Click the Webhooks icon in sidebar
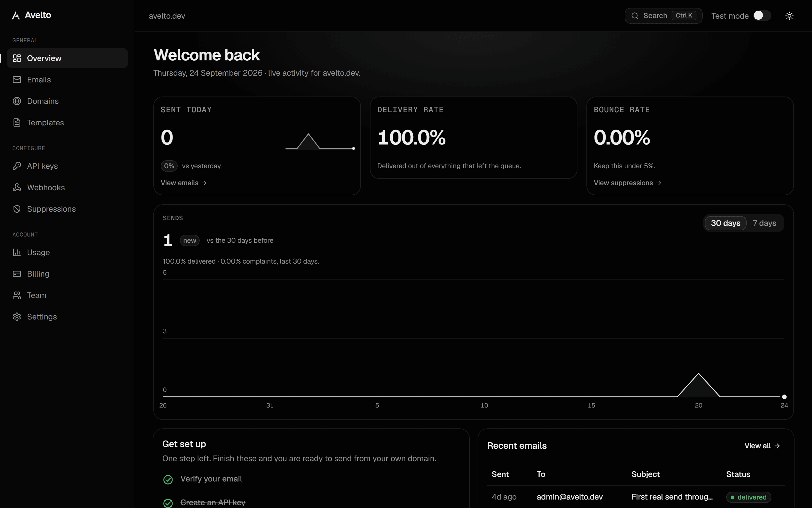This screenshot has width=812, height=508. click(x=17, y=187)
